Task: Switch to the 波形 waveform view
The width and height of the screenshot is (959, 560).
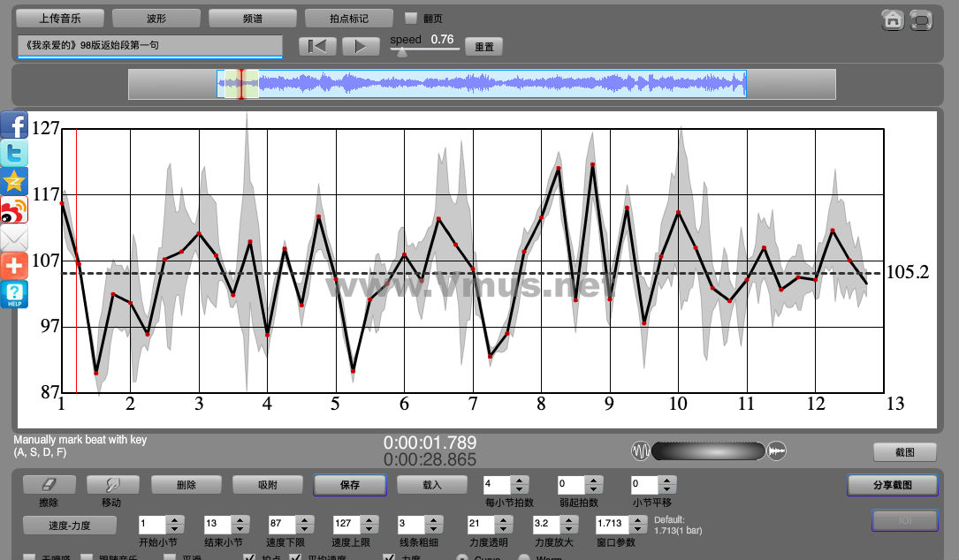Action: coord(156,18)
